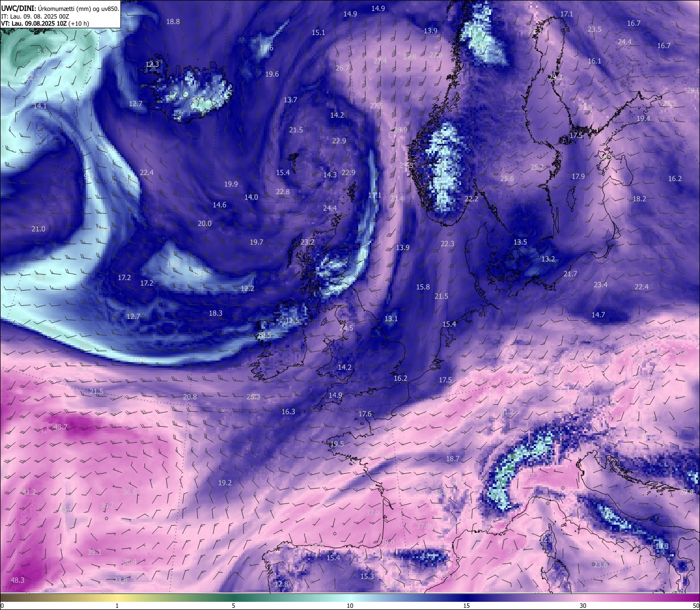Click the 23.4 value on the map
This screenshot has width=700, height=610.
600,284
